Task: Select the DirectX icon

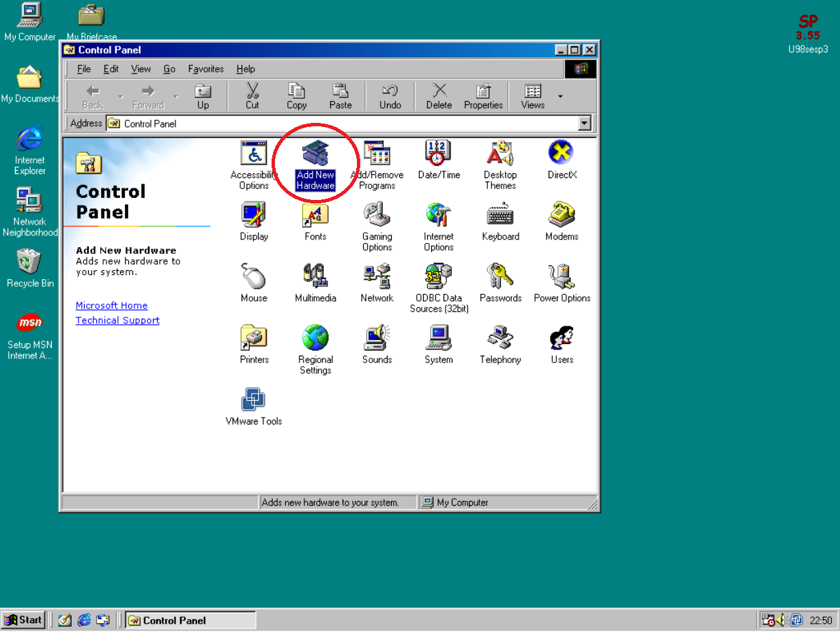Action: [562, 153]
